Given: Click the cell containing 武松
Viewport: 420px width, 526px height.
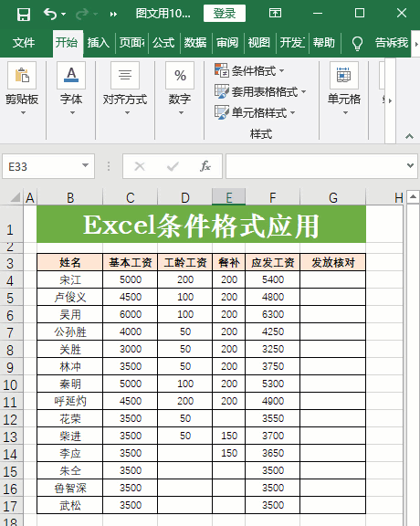Looking at the screenshot, I should click(x=69, y=505).
